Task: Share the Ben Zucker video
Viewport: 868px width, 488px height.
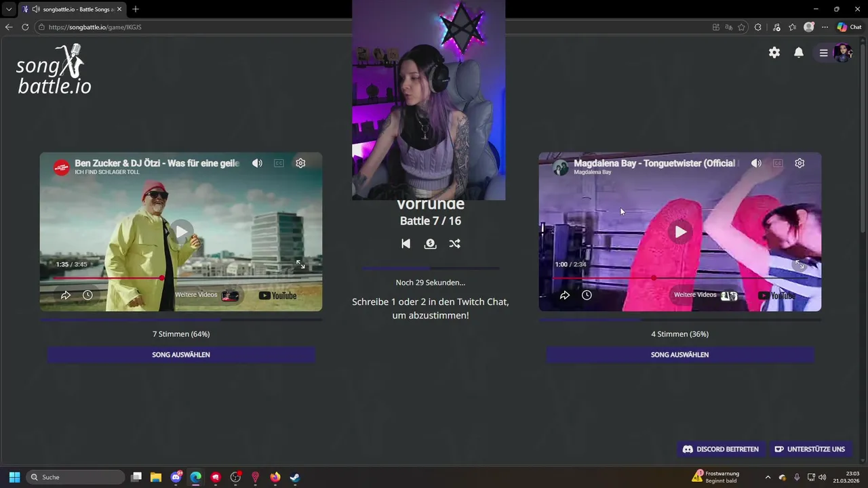Action: click(x=66, y=296)
